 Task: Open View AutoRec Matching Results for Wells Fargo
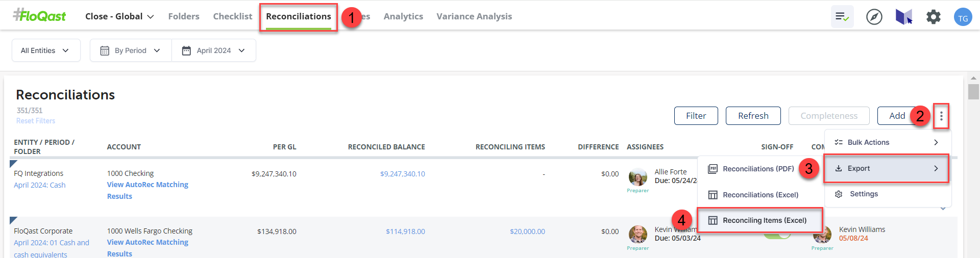tap(148, 248)
